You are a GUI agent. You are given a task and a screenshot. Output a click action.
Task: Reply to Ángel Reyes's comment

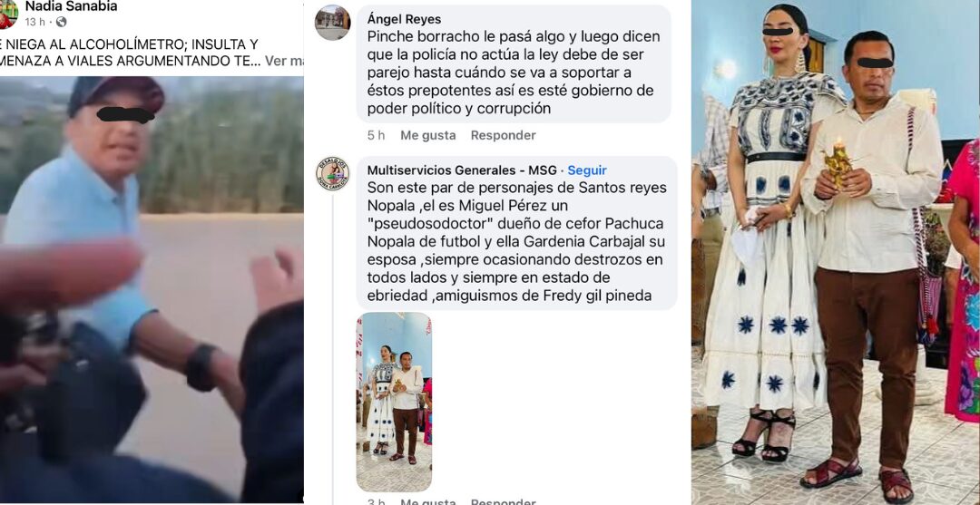[x=503, y=135]
